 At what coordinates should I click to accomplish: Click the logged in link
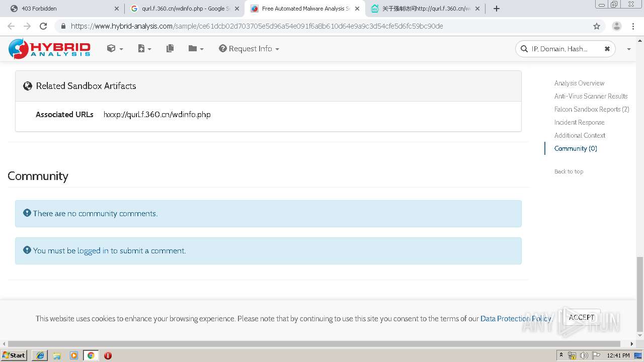click(x=93, y=250)
